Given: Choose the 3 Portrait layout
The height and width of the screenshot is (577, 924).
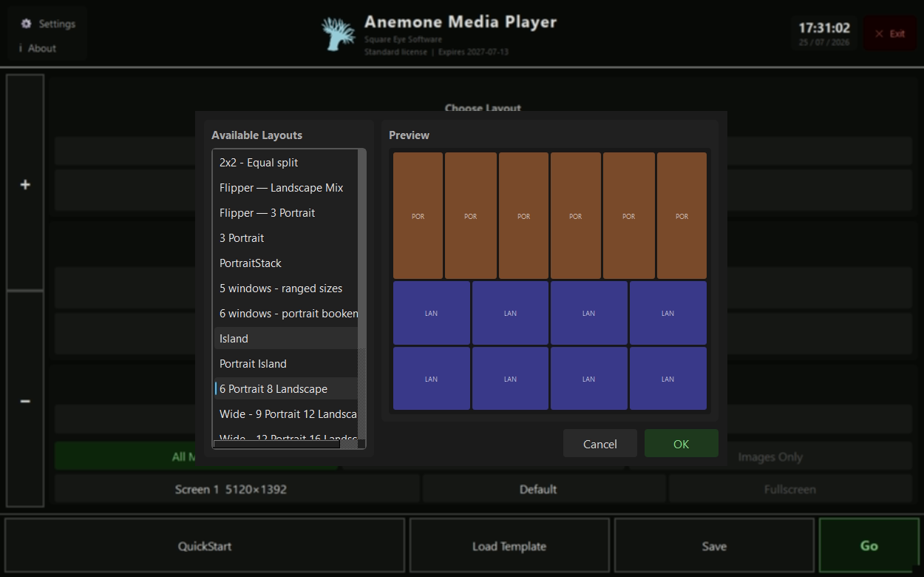Looking at the screenshot, I should point(286,238).
